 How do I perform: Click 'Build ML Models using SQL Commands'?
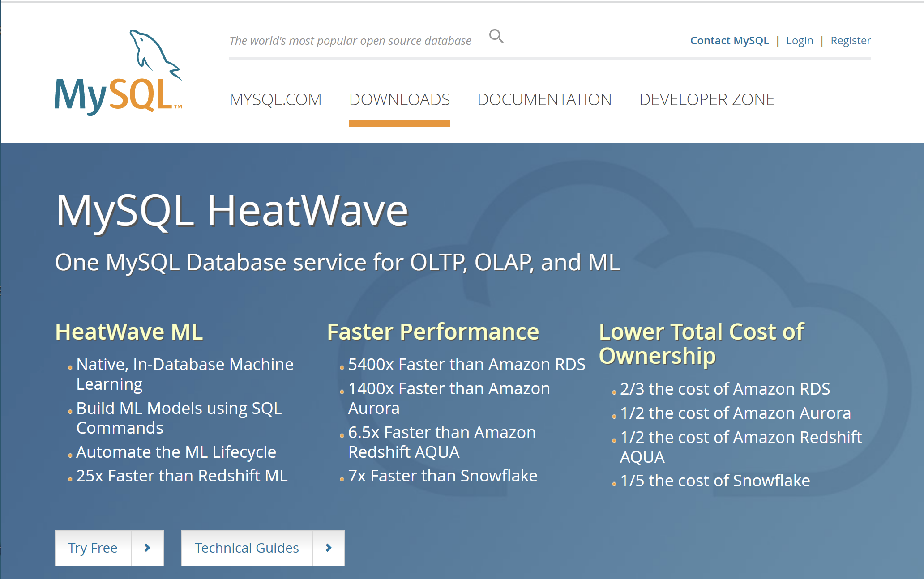click(179, 418)
